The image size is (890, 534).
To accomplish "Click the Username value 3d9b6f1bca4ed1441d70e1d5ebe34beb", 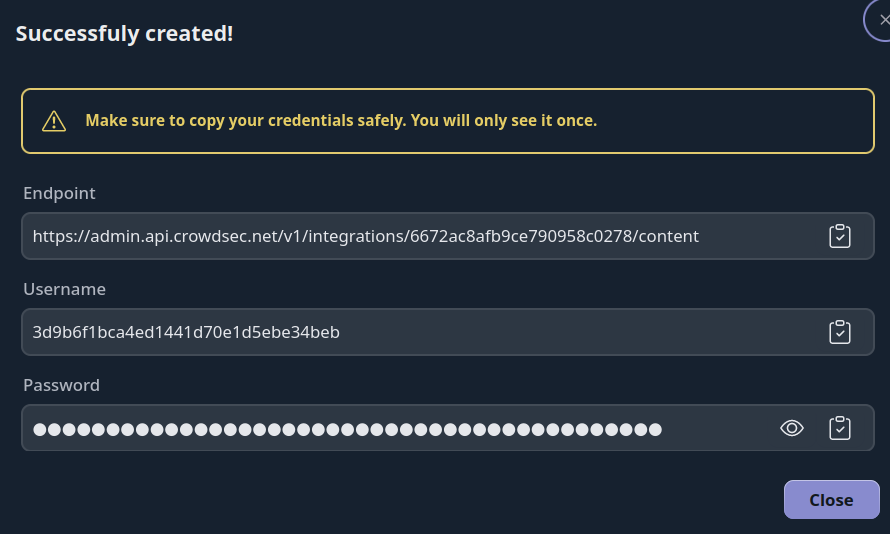I will coord(186,332).
